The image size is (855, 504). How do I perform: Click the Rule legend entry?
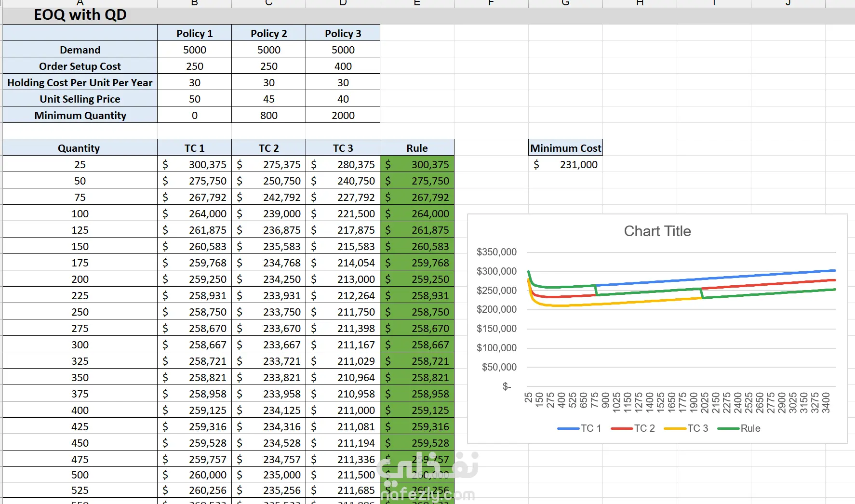pos(739,428)
